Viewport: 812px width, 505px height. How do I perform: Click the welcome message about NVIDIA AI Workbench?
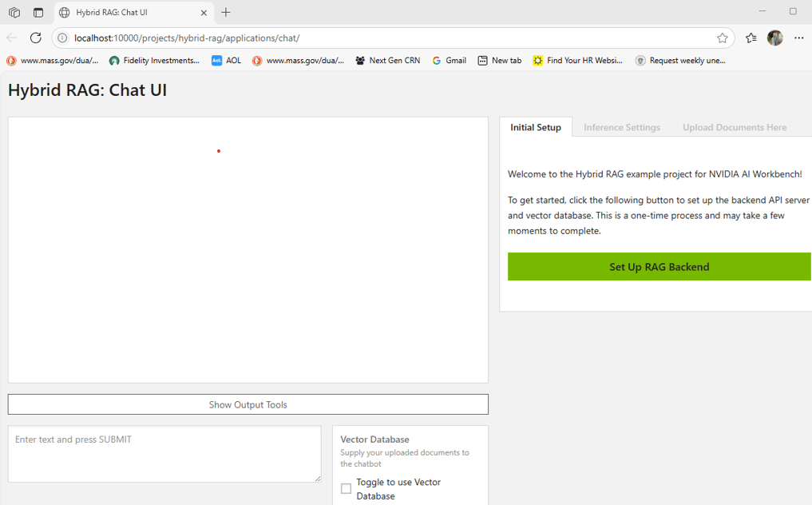coord(655,174)
